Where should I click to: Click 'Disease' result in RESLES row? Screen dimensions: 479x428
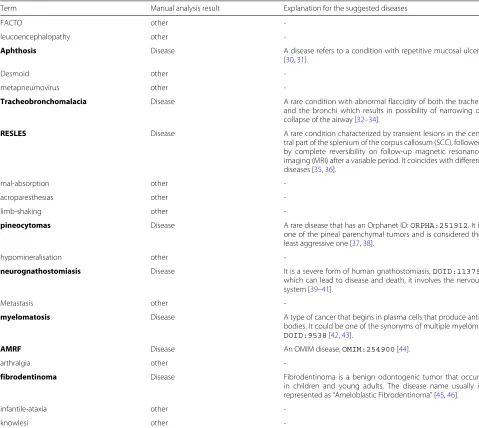tap(162, 133)
